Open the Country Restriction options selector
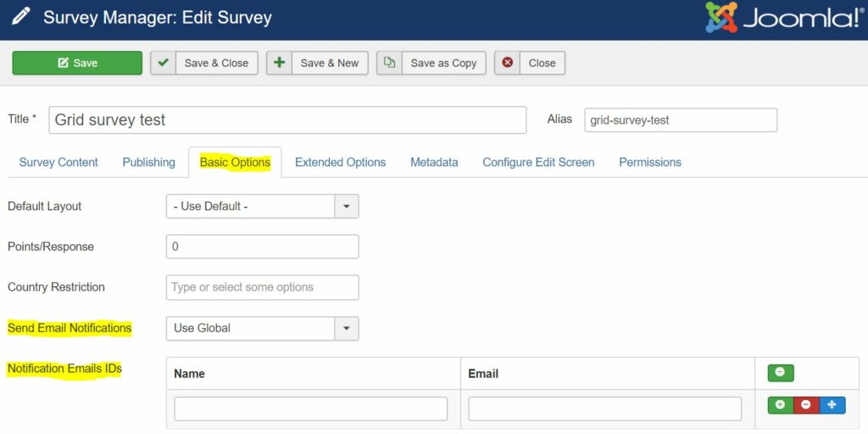This screenshot has height=434, width=868. coord(262,287)
